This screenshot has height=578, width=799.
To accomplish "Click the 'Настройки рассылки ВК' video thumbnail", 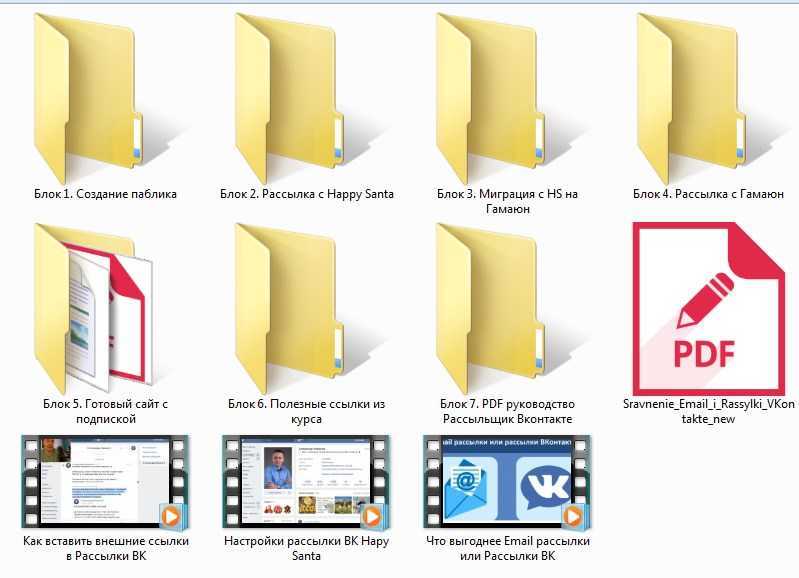I will point(303,482).
